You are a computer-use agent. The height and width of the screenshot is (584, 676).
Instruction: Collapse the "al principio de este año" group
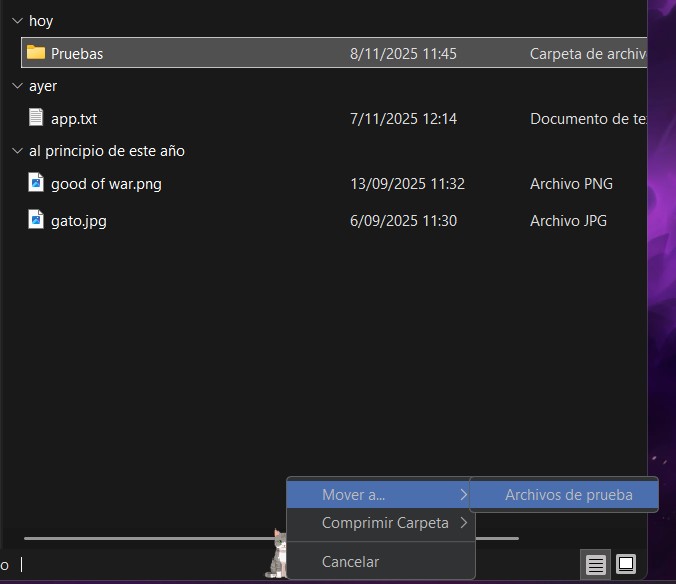pos(16,151)
